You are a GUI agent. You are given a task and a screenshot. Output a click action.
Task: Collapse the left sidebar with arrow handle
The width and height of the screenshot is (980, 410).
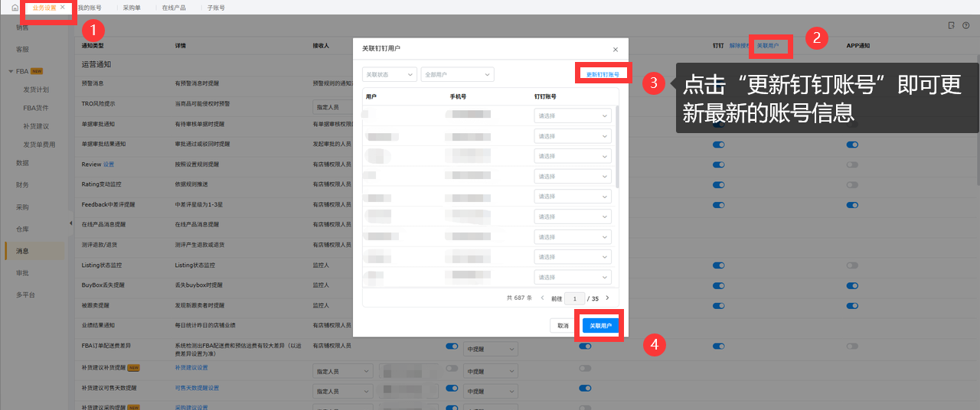tap(70, 223)
